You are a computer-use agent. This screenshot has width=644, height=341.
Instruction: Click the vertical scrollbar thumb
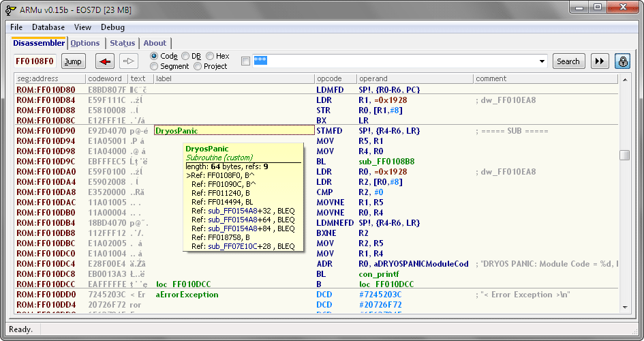pyautogui.click(x=624, y=155)
